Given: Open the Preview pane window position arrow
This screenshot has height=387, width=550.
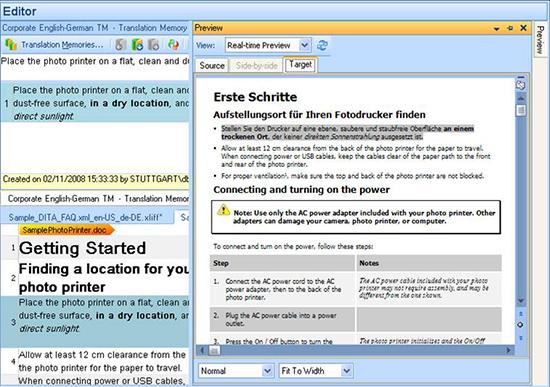Looking at the screenshot, I should coord(496,28).
